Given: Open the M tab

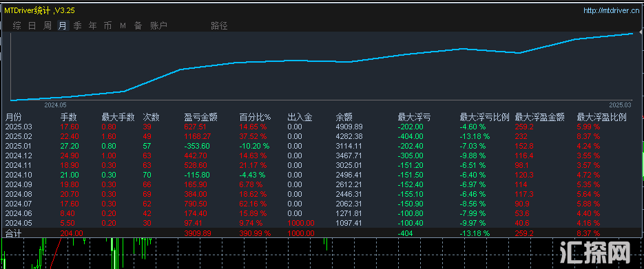Looking at the screenshot, I should click(x=123, y=26).
